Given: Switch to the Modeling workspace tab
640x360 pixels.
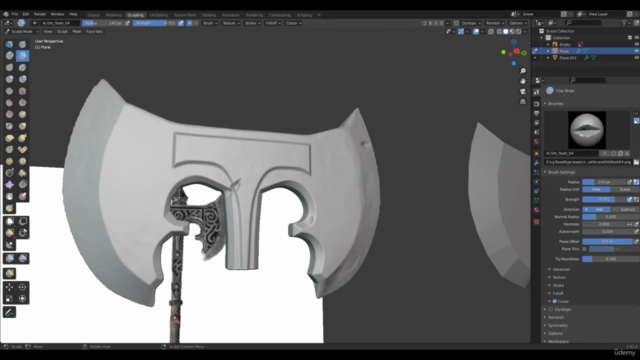Looking at the screenshot, I should 113,15.
